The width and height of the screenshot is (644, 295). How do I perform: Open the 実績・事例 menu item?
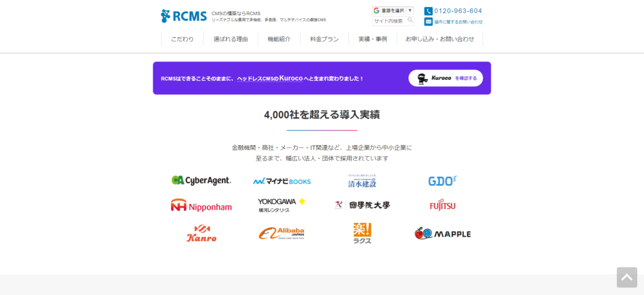pyautogui.click(x=373, y=40)
